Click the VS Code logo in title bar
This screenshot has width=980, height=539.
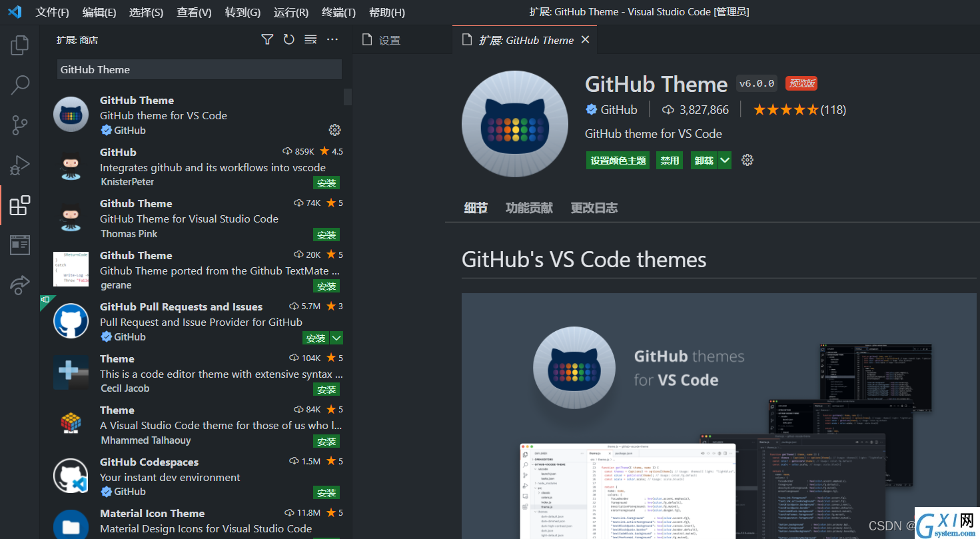14,12
